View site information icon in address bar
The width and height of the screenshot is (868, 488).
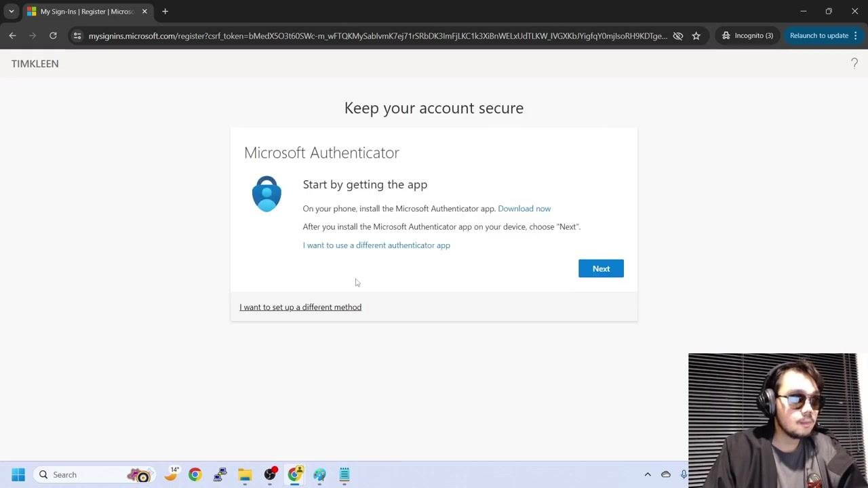77,36
